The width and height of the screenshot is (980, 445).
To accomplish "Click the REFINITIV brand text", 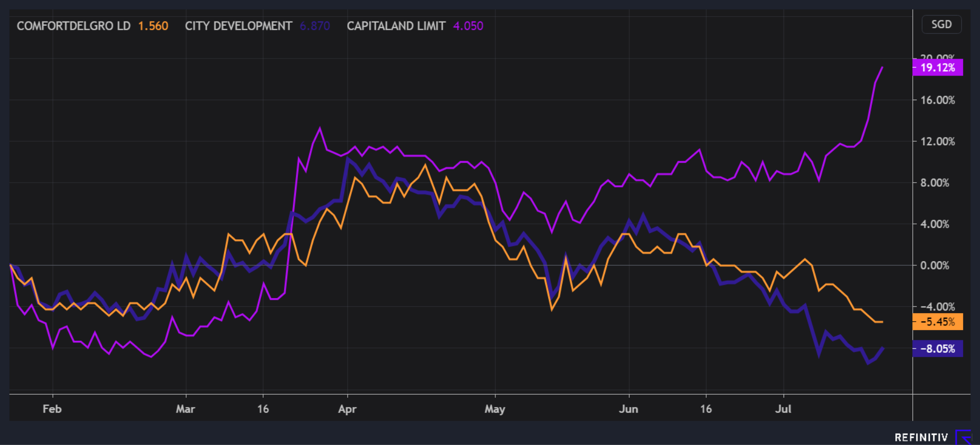I will [921, 438].
